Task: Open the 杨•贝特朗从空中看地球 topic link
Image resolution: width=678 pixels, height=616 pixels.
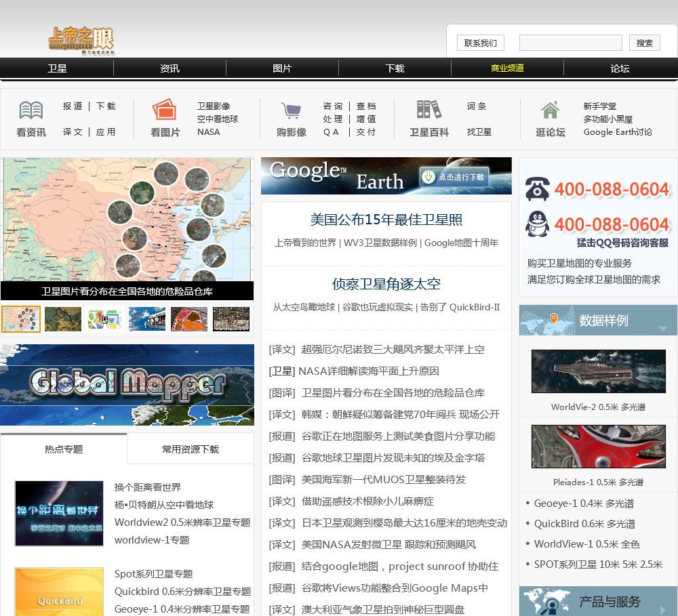Action: [x=164, y=505]
